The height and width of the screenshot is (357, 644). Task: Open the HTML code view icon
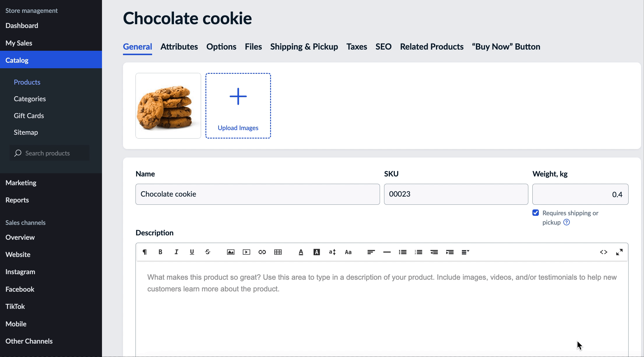(603, 252)
